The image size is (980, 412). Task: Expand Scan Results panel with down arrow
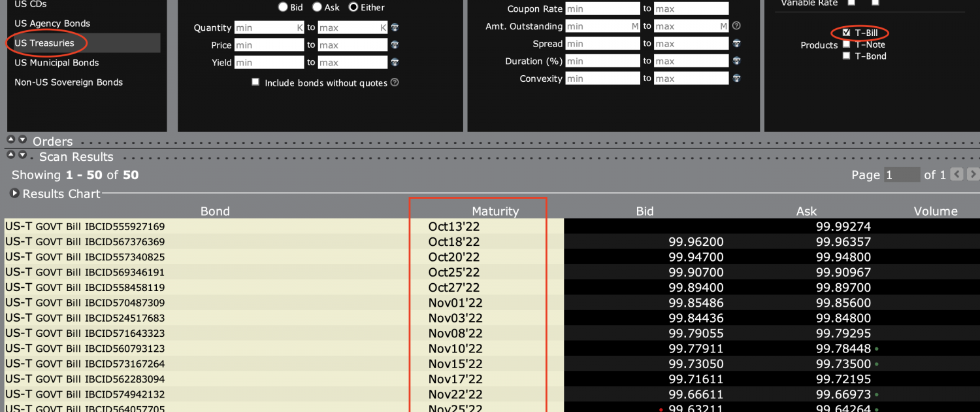click(23, 156)
